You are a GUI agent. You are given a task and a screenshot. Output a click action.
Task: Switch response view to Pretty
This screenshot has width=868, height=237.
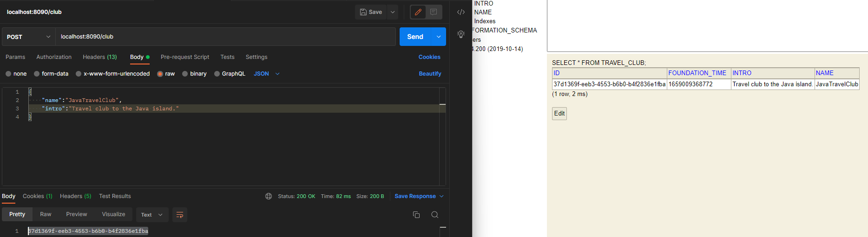(17, 214)
